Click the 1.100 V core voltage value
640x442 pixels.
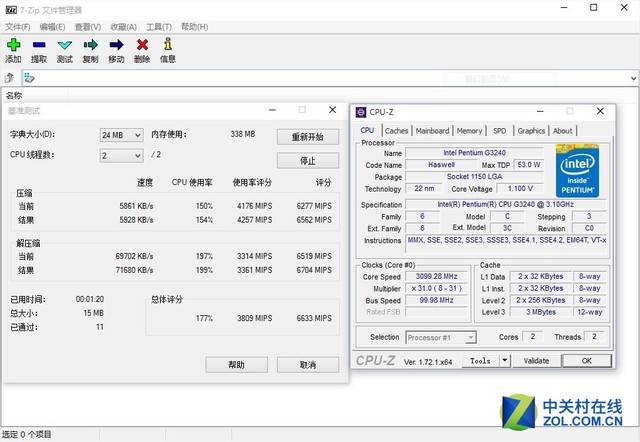(x=520, y=188)
